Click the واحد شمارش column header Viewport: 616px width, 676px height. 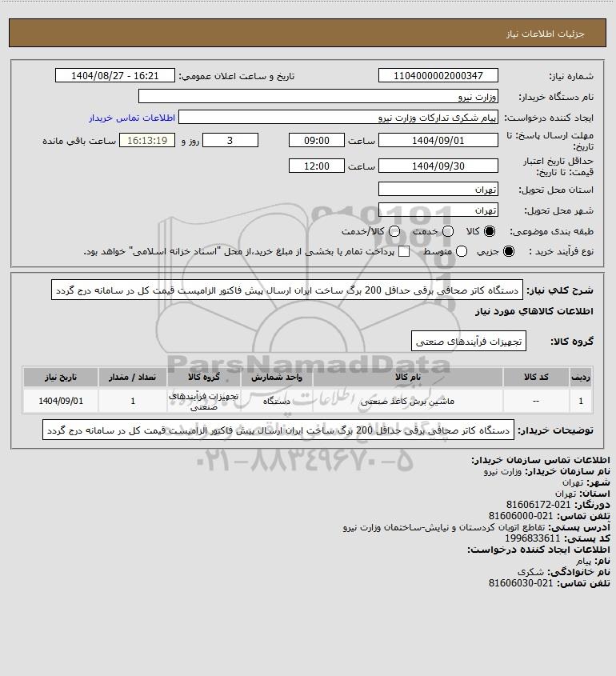[x=276, y=378]
